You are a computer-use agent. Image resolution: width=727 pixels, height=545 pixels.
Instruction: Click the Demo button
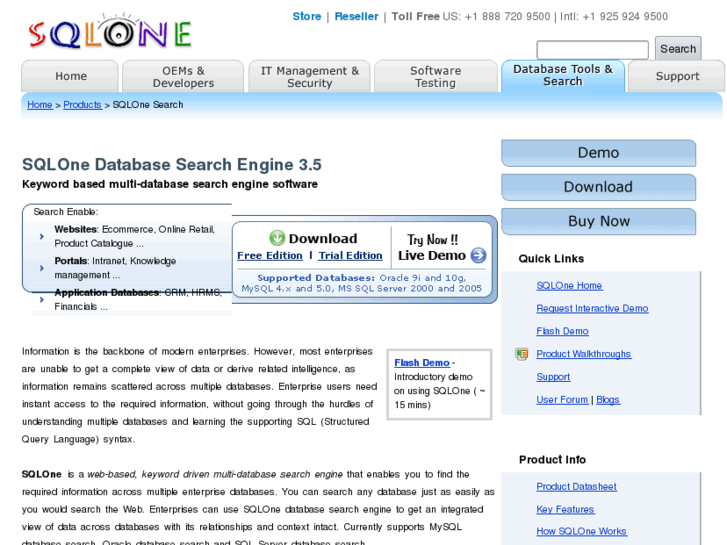click(598, 153)
